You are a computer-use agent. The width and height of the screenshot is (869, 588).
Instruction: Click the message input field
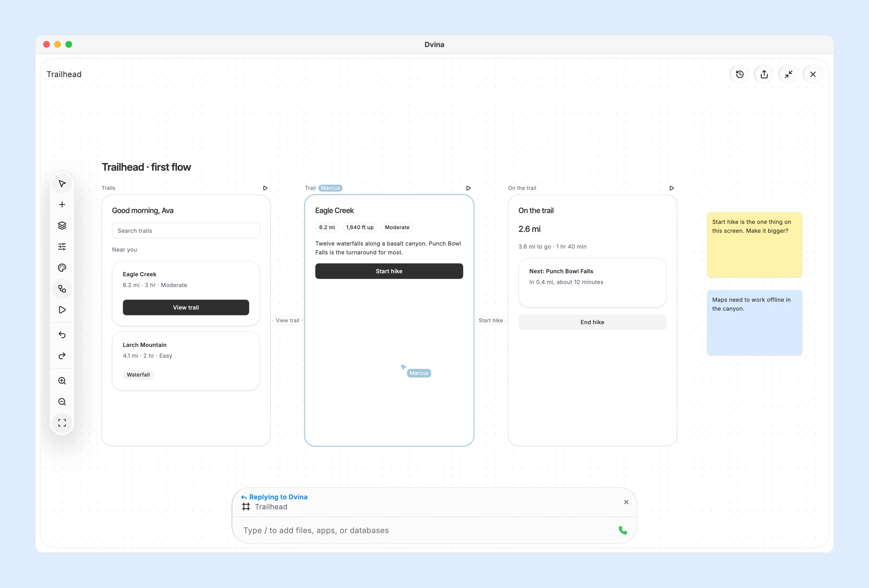(x=426, y=530)
